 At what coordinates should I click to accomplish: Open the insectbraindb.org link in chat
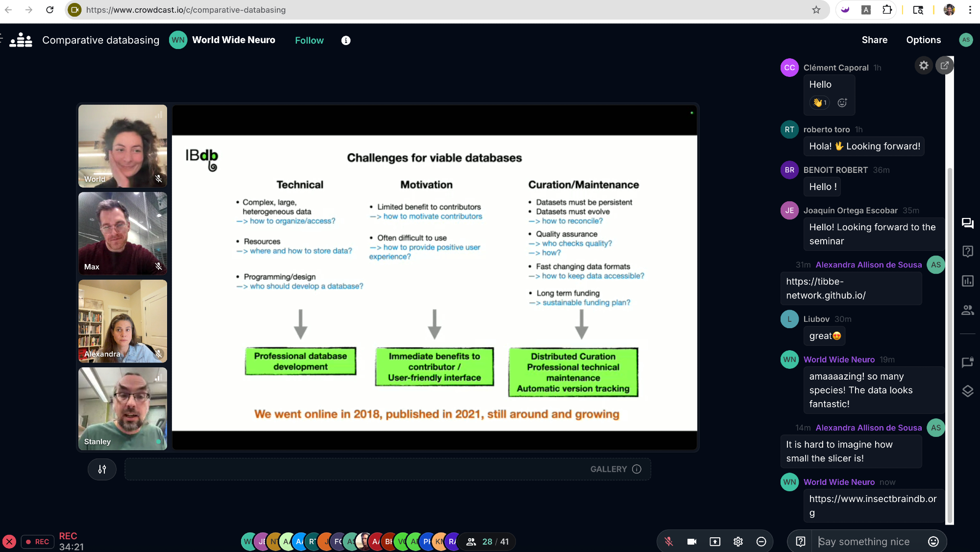pos(872,499)
